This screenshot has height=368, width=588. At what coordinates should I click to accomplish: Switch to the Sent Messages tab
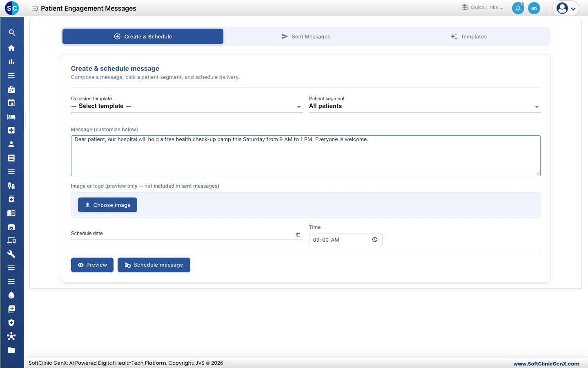point(306,36)
